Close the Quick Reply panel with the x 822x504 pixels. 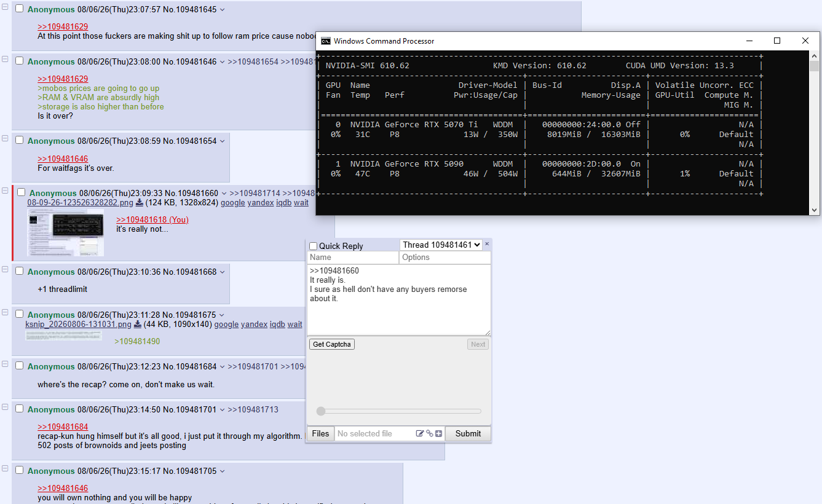[487, 244]
